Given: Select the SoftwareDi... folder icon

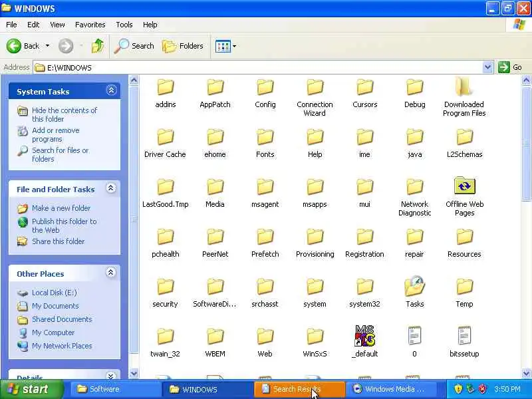Looking at the screenshot, I should click(215, 287).
